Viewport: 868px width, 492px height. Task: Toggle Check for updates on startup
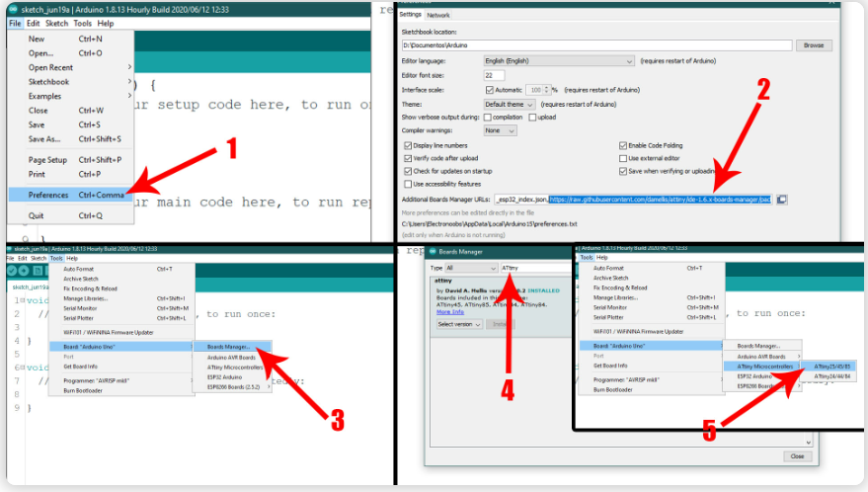pyautogui.click(x=408, y=171)
